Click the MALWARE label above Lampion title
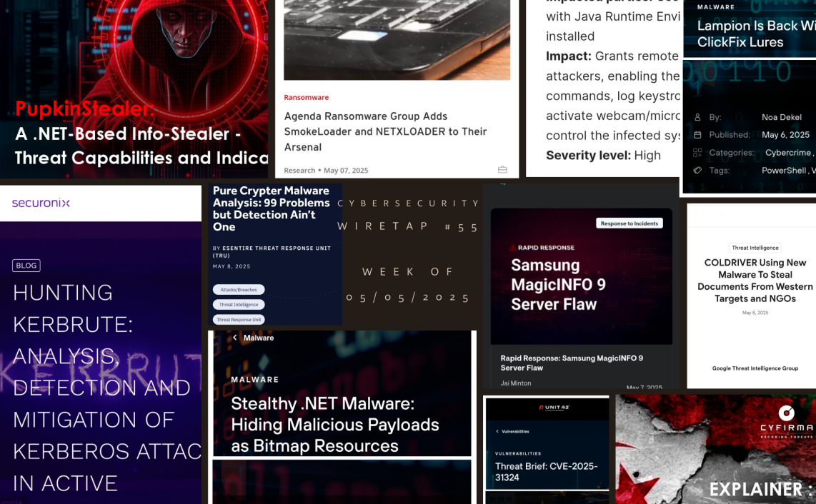This screenshot has height=504, width=816. tap(715, 7)
